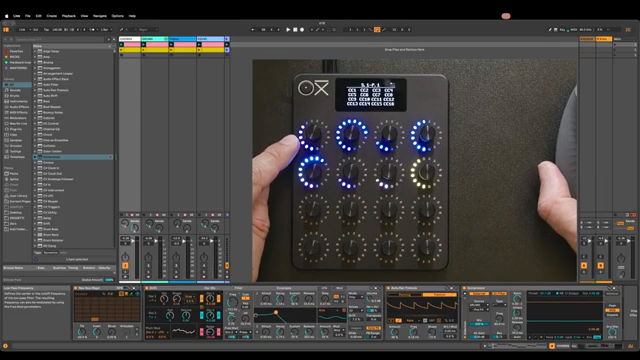
Task: Open the Create menu
Action: [x=51, y=16]
